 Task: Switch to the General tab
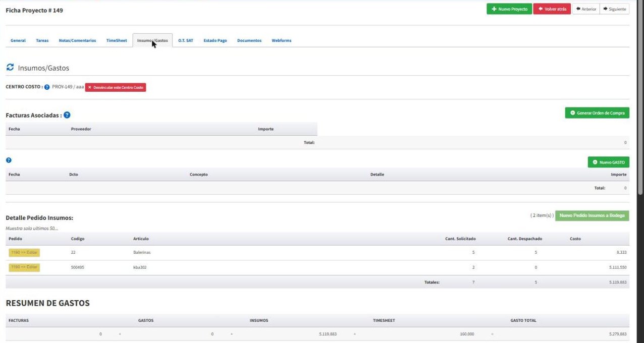click(18, 40)
